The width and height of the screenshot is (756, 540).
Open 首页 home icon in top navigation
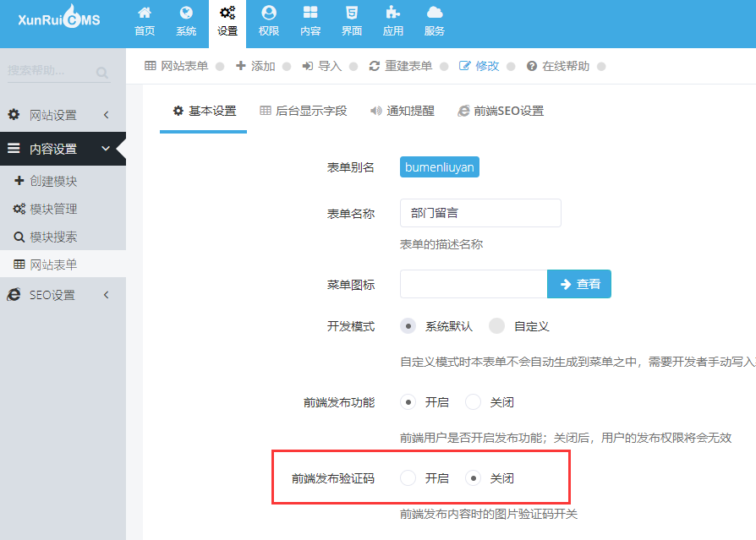pos(145,13)
